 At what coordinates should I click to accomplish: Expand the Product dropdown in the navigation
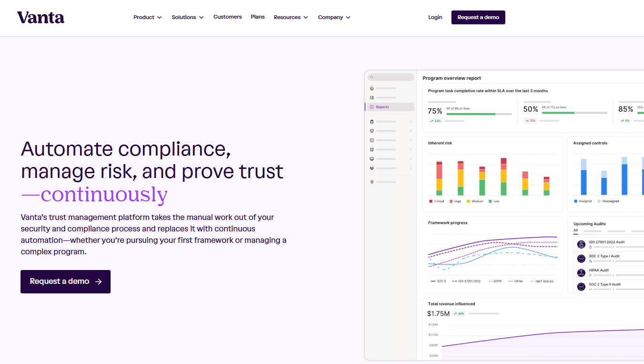pyautogui.click(x=147, y=17)
